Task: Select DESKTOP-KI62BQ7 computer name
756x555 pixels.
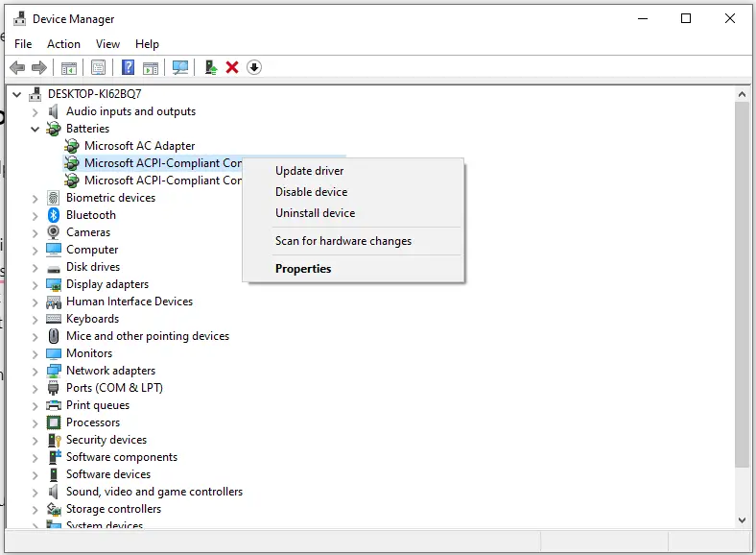Action: (x=94, y=94)
